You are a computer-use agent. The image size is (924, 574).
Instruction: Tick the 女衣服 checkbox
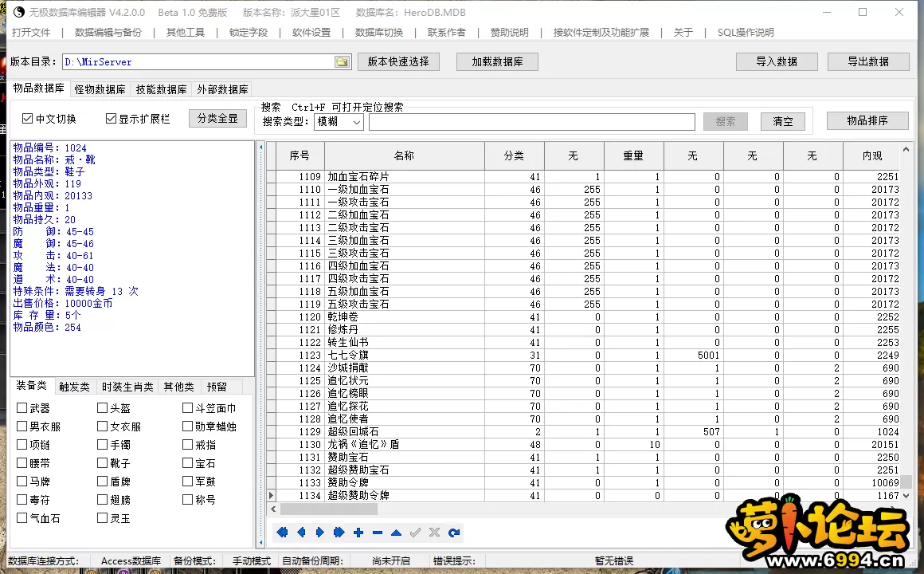coord(102,426)
